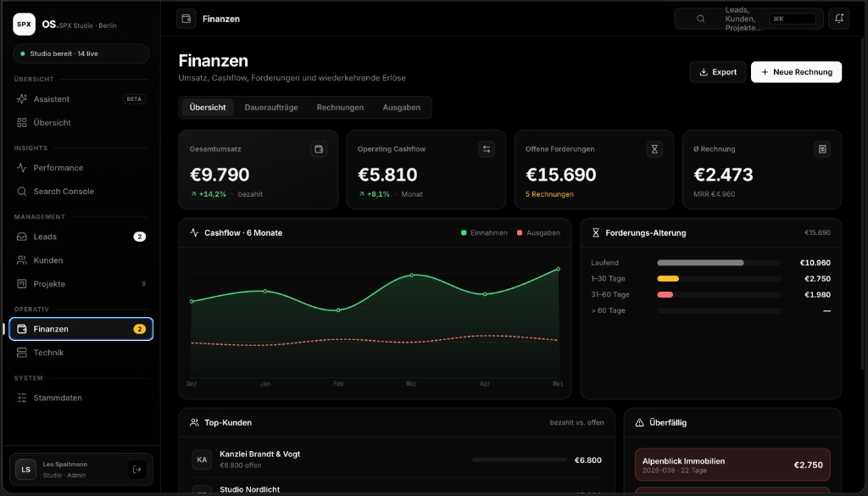Screen dimensions: 868x496
Task: Open the Alpenblick Immobilien overdue entry
Action: (x=732, y=465)
